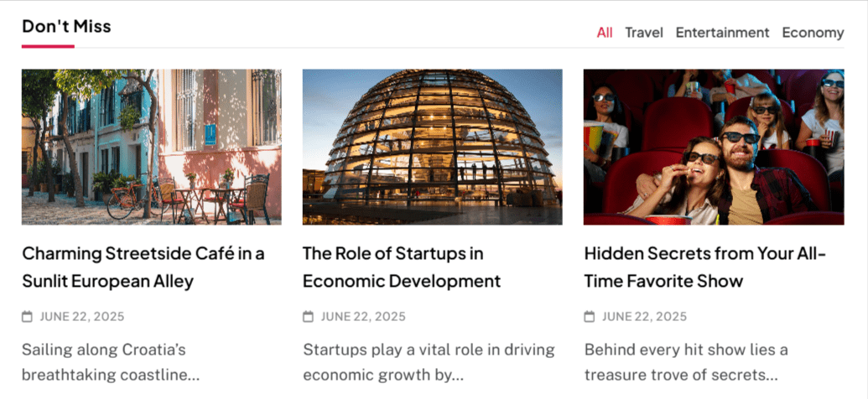Switch to the Economy tab
This screenshot has width=868, height=399.
coord(813,33)
